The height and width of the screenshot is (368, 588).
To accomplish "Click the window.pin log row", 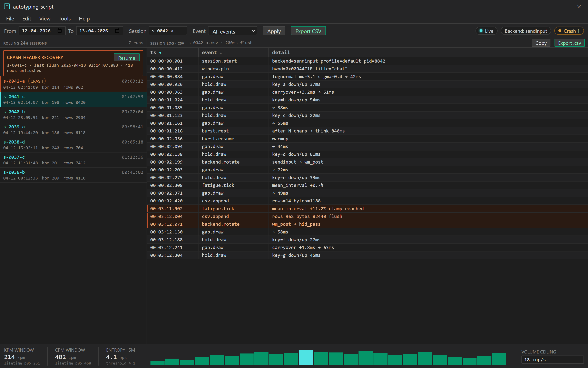I will pos(367,69).
